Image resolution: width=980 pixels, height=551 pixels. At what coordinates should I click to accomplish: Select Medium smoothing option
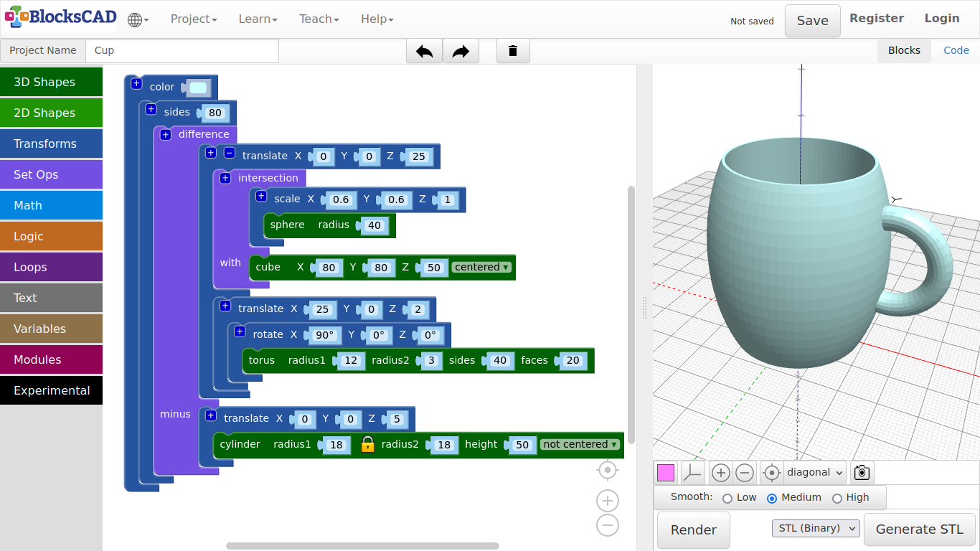click(772, 498)
